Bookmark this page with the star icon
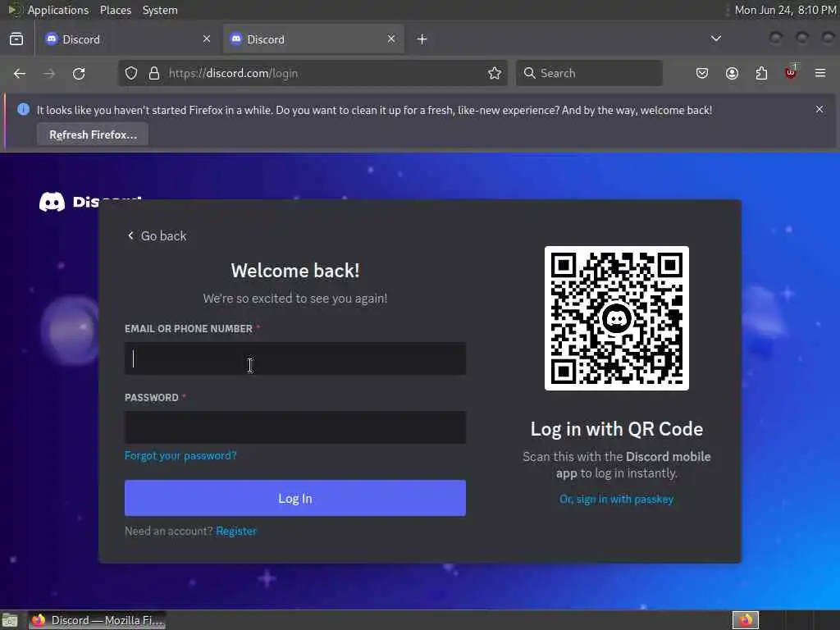Viewport: 840px width, 630px height. (x=495, y=73)
